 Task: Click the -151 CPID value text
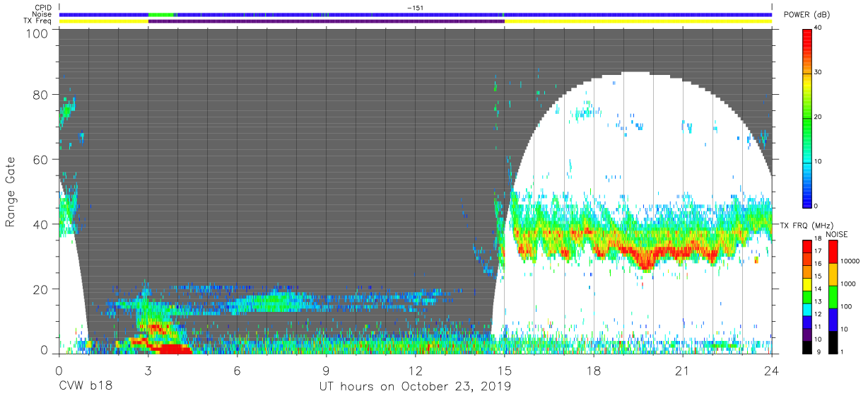point(416,8)
